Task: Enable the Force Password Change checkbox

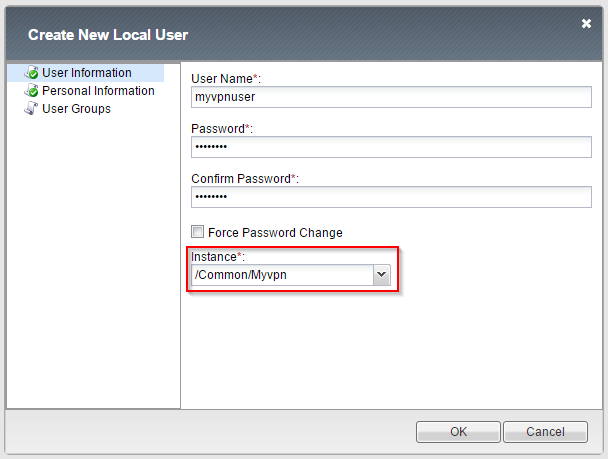Action: (x=197, y=232)
